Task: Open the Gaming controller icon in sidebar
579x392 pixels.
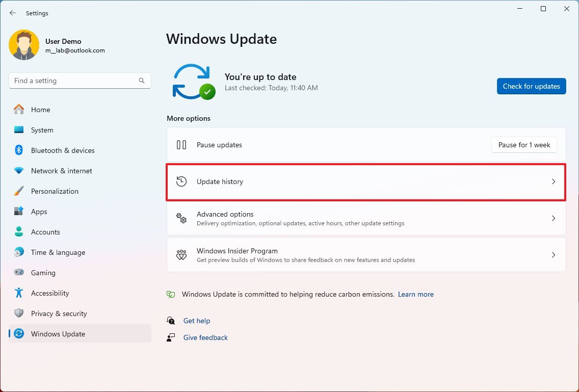Action: tap(19, 273)
